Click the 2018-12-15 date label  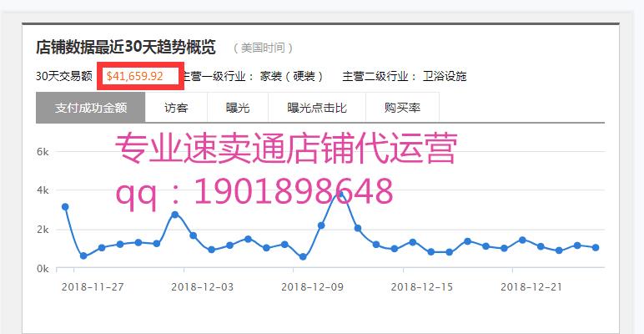(x=422, y=286)
